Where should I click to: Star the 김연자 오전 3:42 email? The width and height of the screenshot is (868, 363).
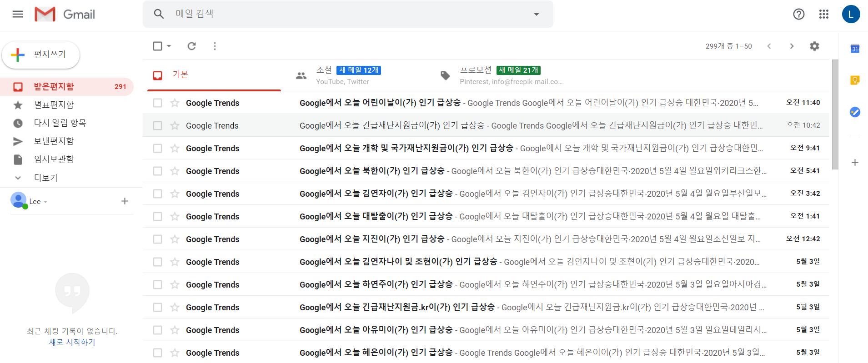[175, 194]
